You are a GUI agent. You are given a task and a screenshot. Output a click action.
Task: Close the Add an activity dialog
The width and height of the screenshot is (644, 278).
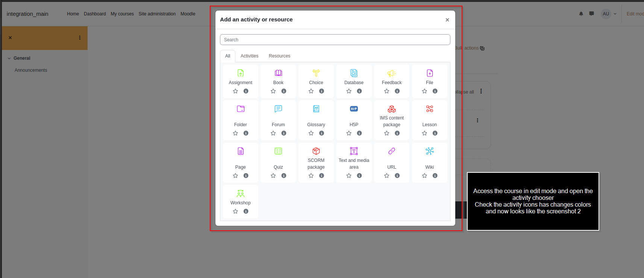447,20
